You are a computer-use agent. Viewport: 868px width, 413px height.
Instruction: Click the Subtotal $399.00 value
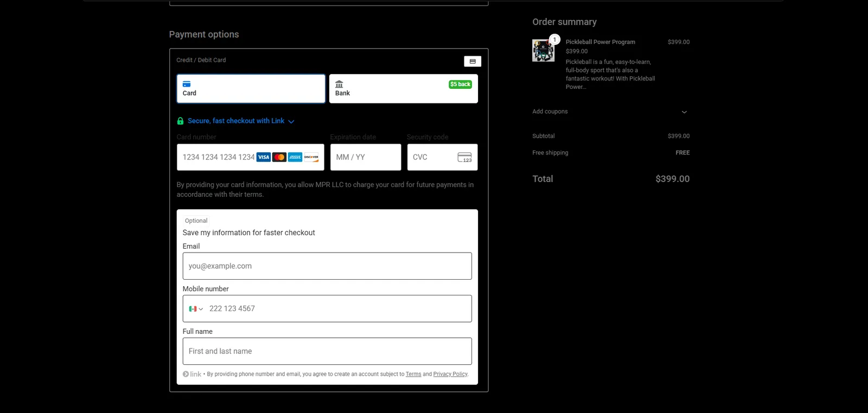679,136
